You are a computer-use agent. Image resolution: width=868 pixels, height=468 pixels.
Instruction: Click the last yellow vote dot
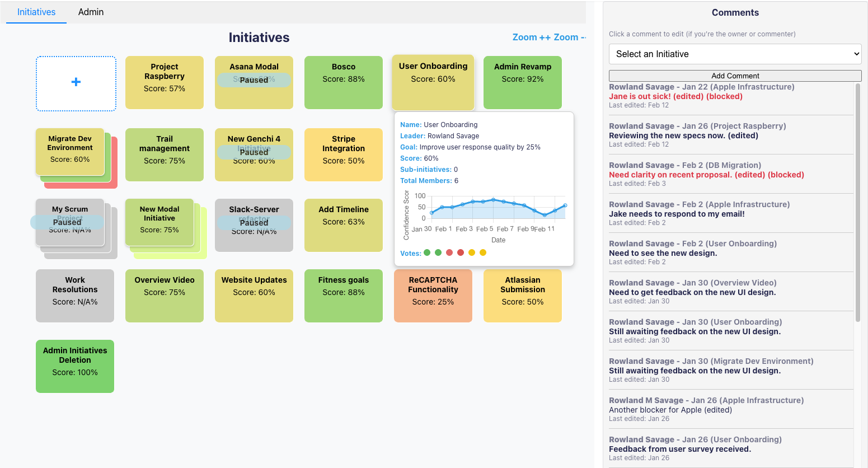[482, 252]
